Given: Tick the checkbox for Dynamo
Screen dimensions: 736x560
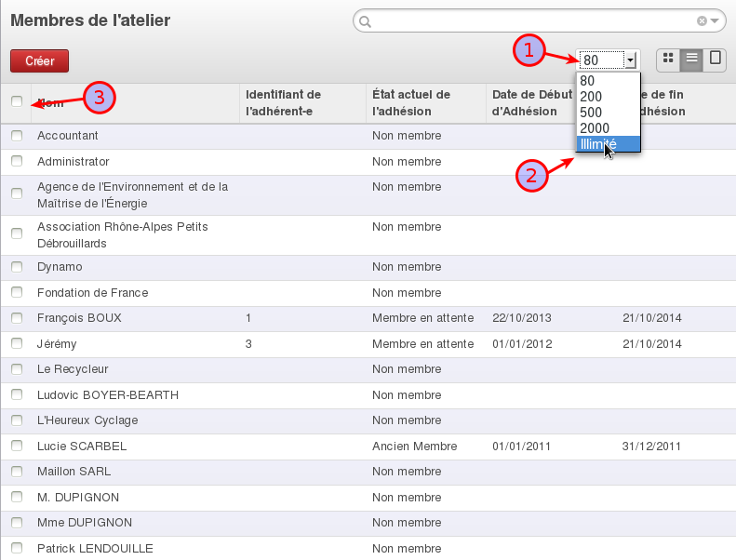Looking at the screenshot, I should 17,267.
